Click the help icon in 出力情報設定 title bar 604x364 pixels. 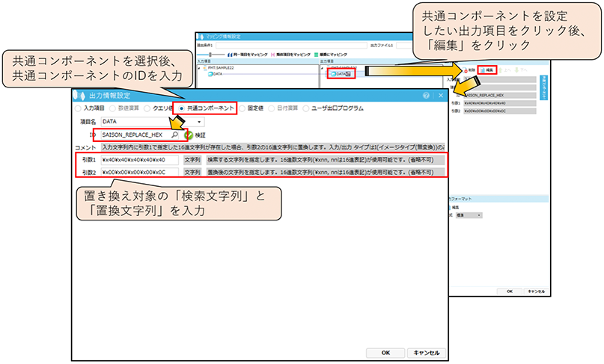tap(426, 96)
